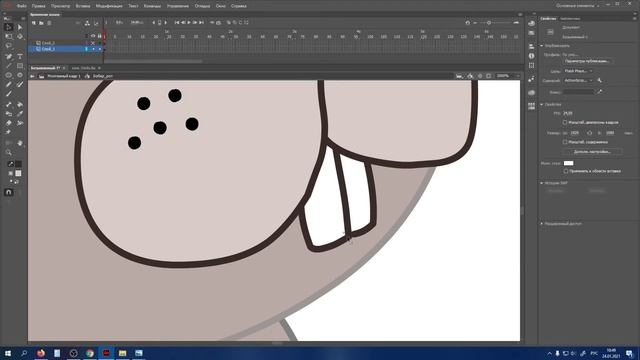Click the stage color white swatch
This screenshot has height=360, width=640.
(569, 163)
